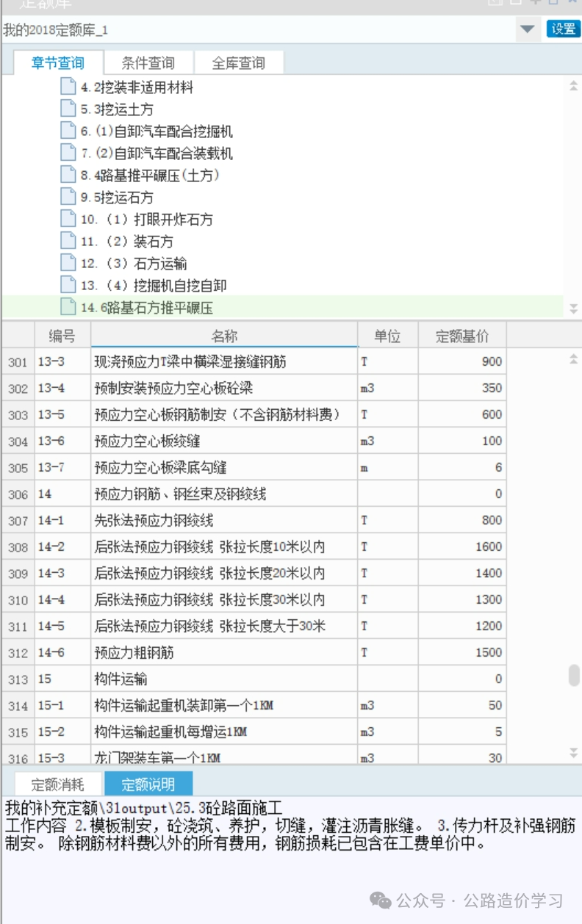Click the file icon beside 5.3挖运土方
Screen dimensions: 582x924
click(x=68, y=109)
